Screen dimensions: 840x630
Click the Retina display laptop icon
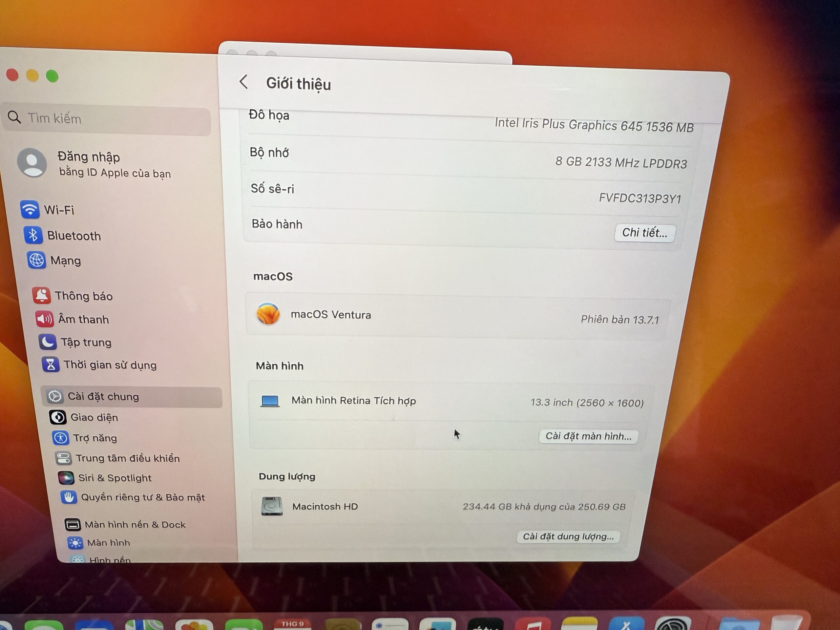click(x=270, y=401)
